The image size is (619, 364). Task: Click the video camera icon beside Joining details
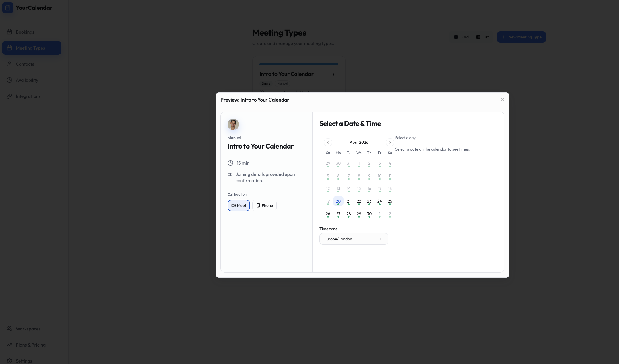(x=230, y=174)
